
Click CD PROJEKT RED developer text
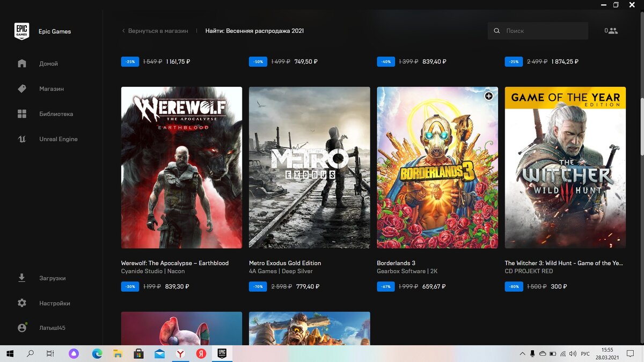point(529,271)
